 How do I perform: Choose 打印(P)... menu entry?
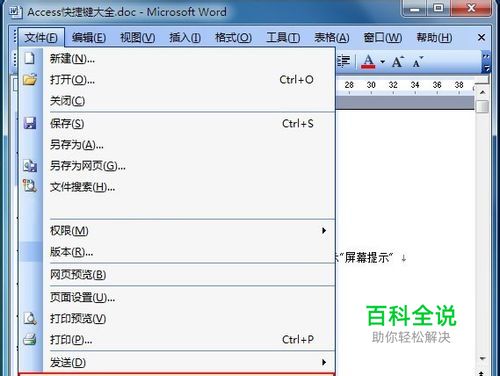pyautogui.click(x=177, y=339)
